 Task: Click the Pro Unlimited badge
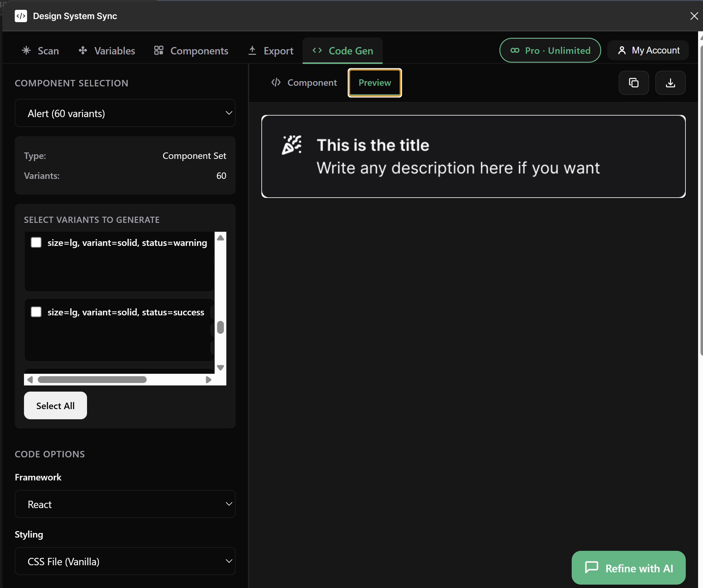click(550, 50)
